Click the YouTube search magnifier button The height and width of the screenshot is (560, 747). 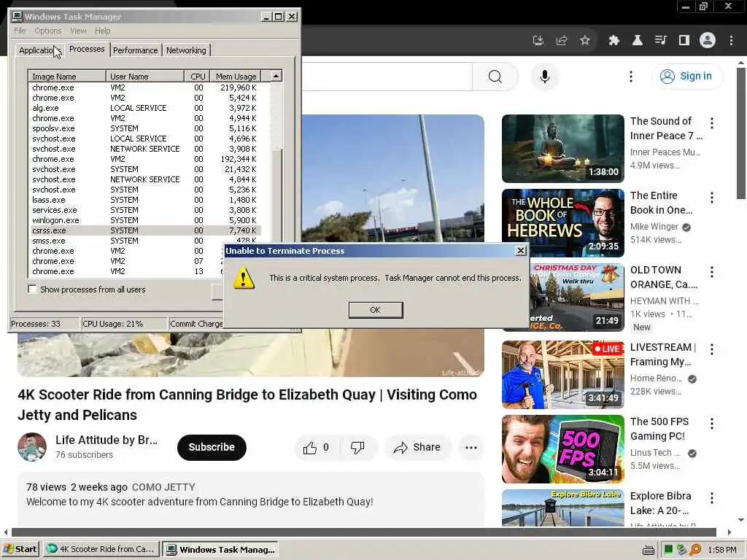point(495,77)
